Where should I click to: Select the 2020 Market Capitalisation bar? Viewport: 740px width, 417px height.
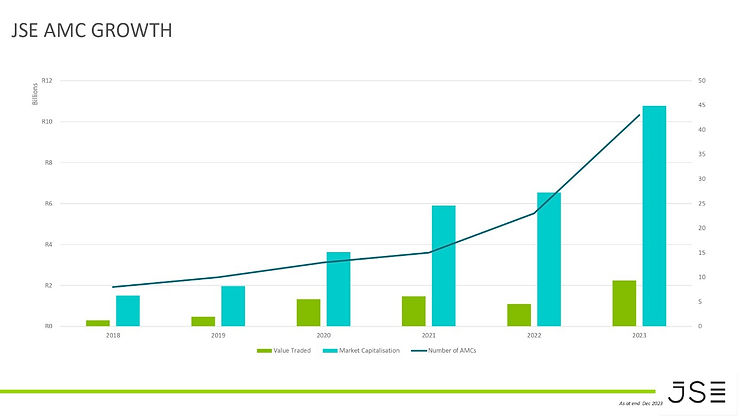click(x=338, y=289)
